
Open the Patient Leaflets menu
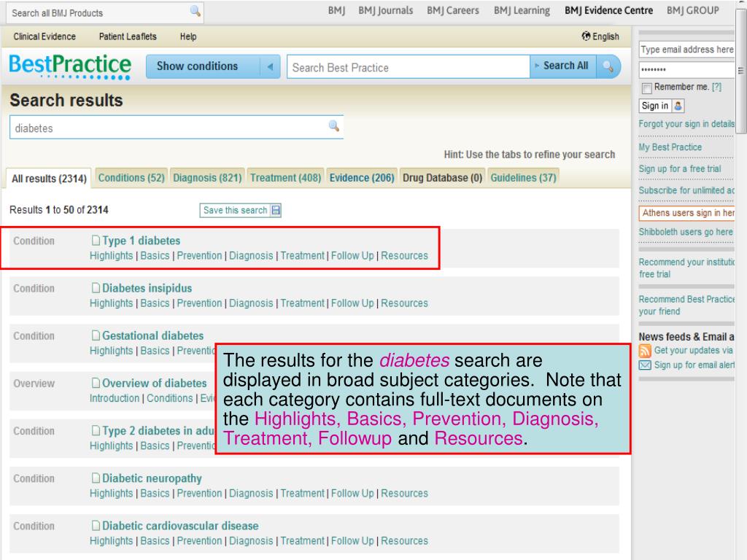tap(128, 36)
